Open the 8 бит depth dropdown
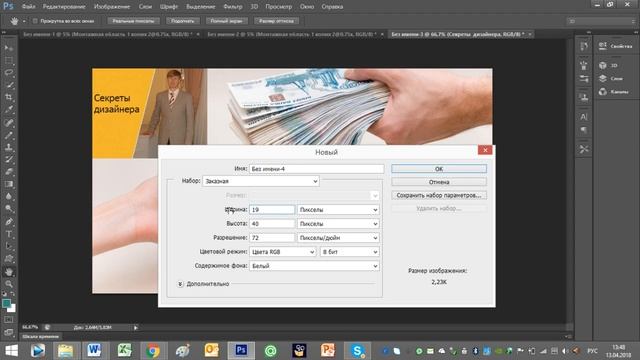Screen dimensions: 640x360 [349, 252]
